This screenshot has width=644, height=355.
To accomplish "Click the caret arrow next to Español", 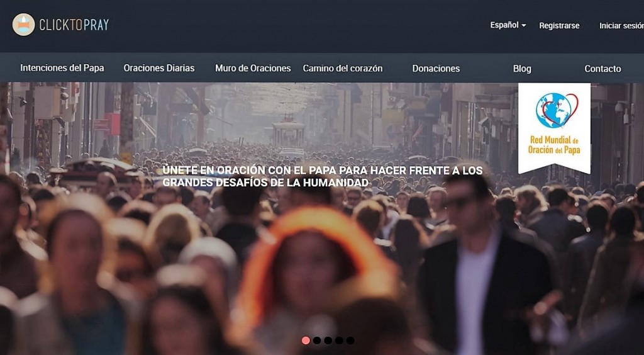I will (x=524, y=26).
